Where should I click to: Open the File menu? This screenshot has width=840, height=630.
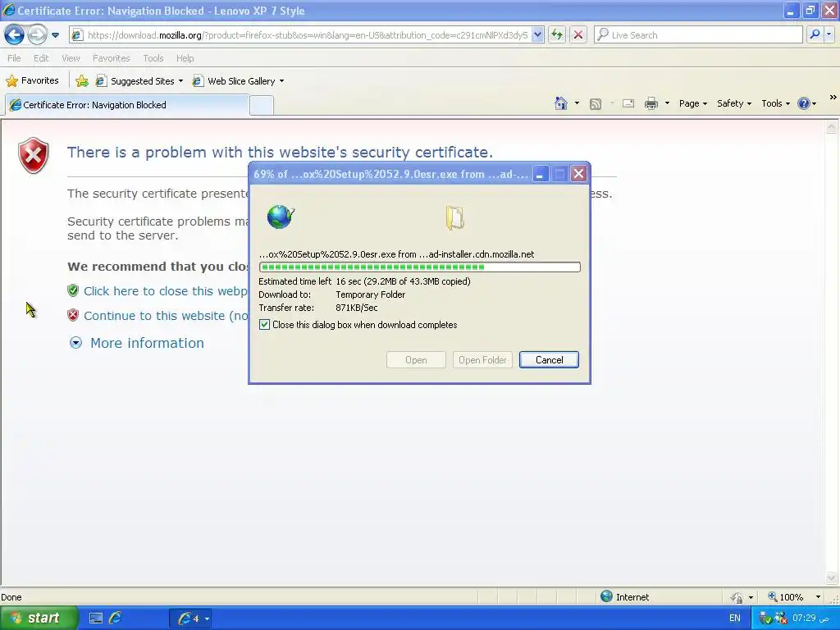pos(15,58)
